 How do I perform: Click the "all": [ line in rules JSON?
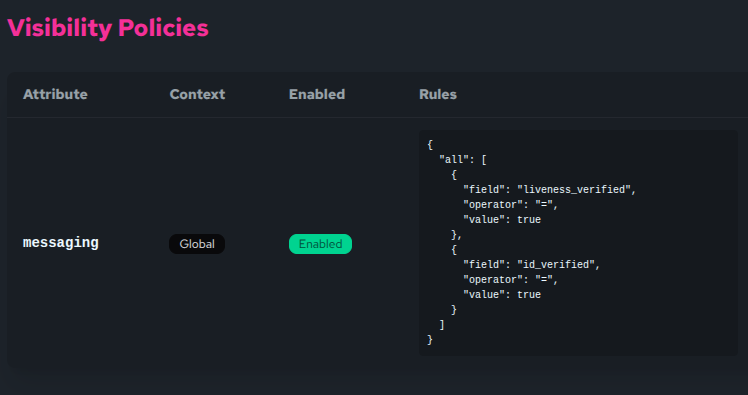point(463,160)
